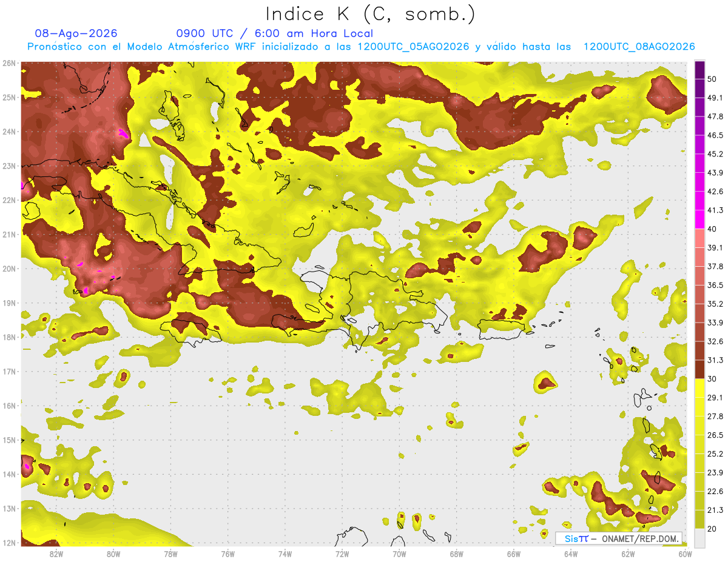Click the longitude axis label '74W'
The image size is (728, 562).
point(285,554)
